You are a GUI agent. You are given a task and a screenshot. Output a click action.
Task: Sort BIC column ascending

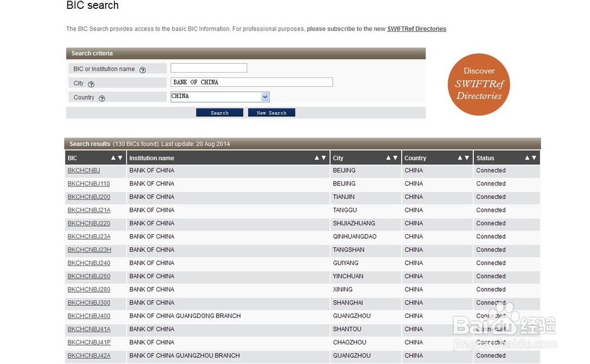(113, 158)
